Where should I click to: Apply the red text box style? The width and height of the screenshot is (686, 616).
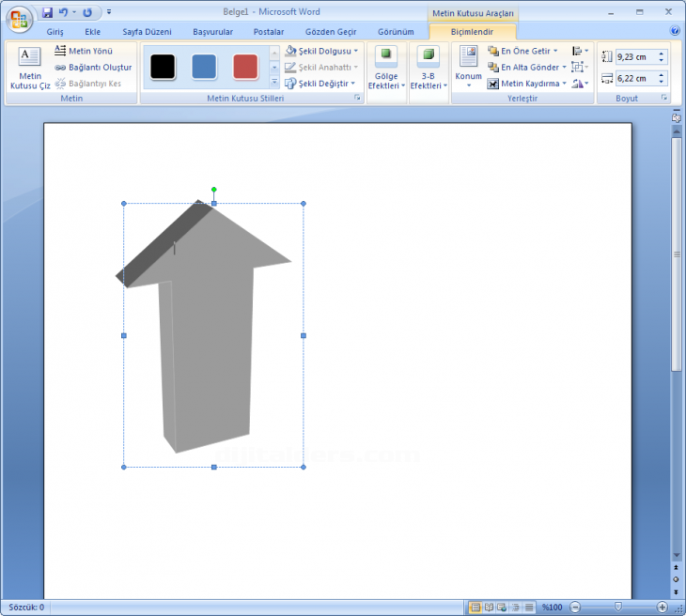[245, 67]
